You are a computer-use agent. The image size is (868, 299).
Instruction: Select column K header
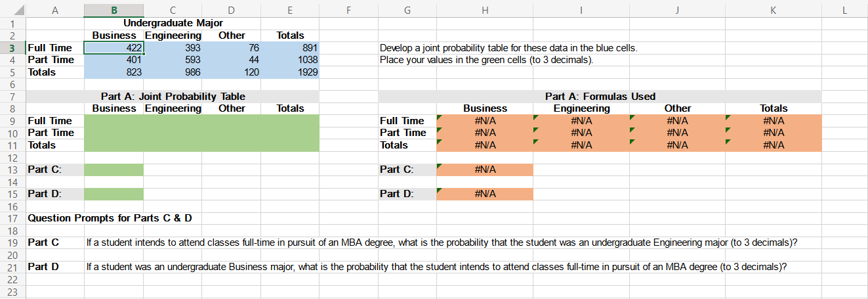click(773, 9)
